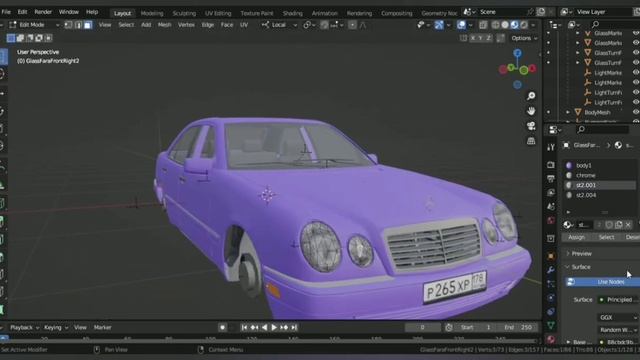Switch to vertex select mode
Screen dimensions: 640x360
68,25
